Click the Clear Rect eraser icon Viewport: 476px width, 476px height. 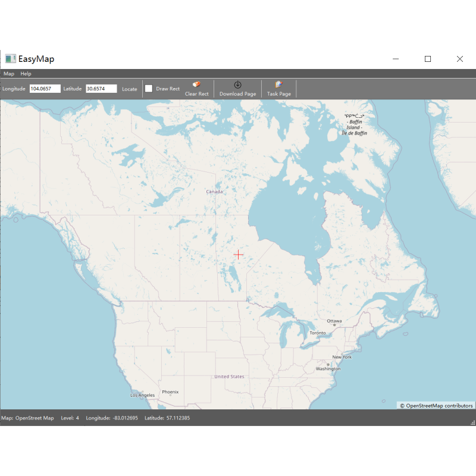pos(197,85)
